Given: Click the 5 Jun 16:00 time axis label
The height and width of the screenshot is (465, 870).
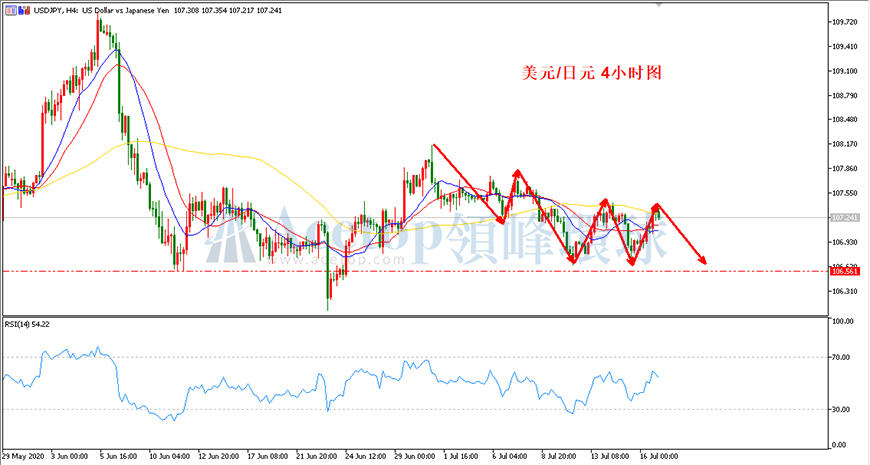Looking at the screenshot, I should [x=118, y=456].
